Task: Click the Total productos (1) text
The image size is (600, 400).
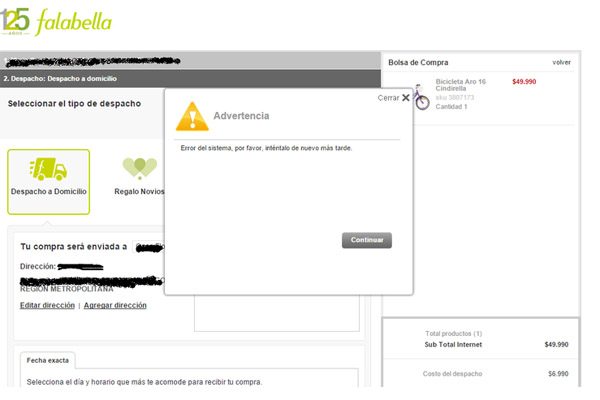Action: [x=453, y=333]
